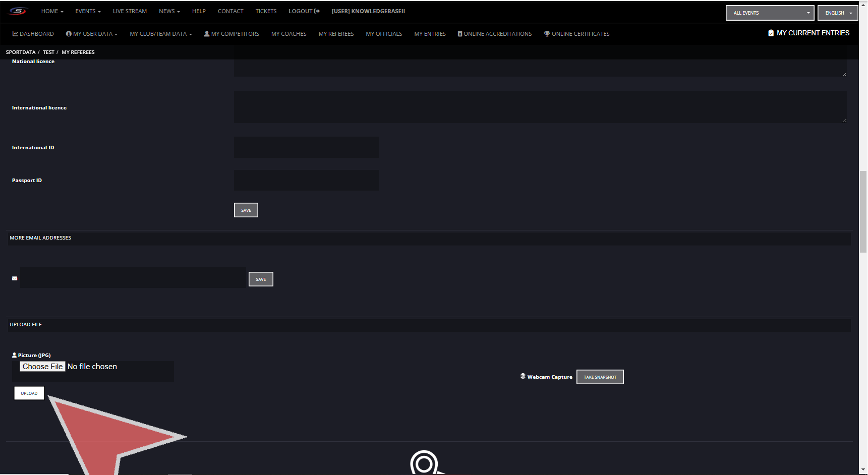Expand the My Club/Team Data menu
Viewport: 868px width, 475px height.
coord(160,34)
